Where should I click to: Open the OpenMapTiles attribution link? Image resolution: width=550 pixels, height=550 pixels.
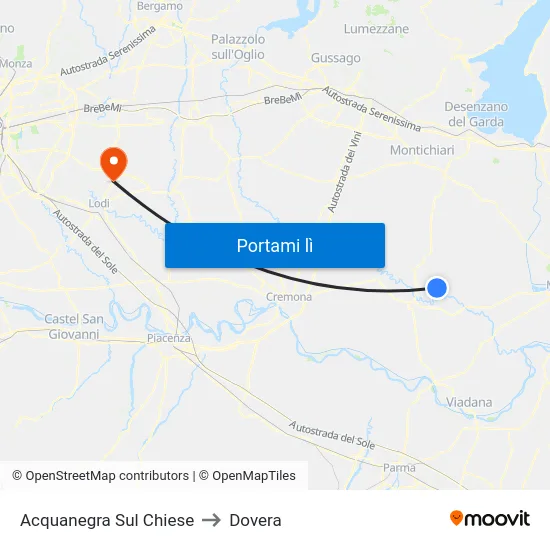(247, 476)
